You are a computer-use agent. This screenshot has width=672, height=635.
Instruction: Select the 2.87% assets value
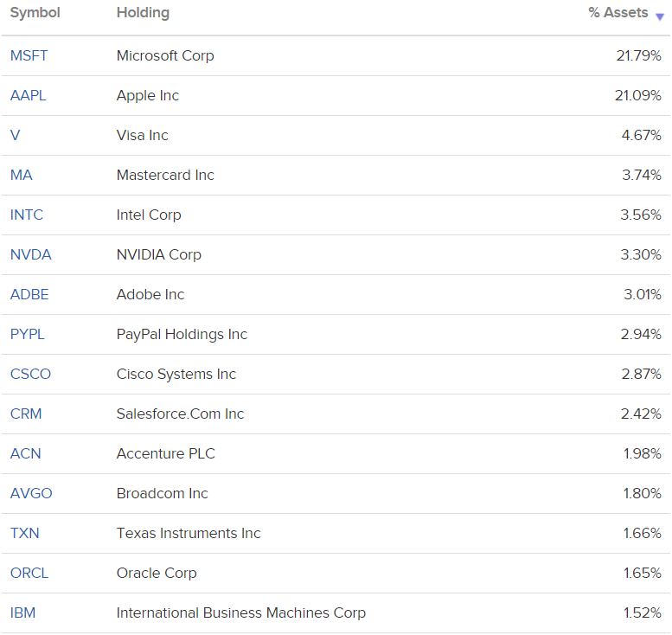pyautogui.click(x=642, y=375)
